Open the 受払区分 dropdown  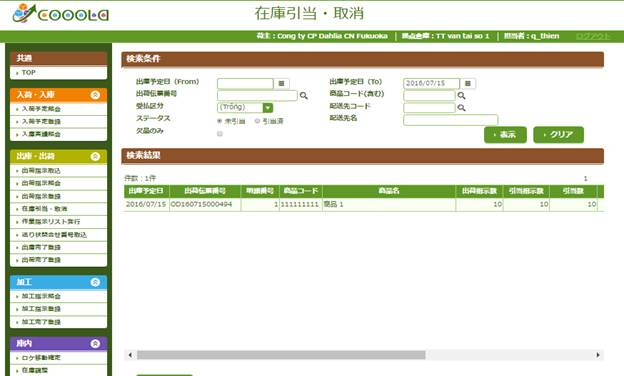[245, 107]
